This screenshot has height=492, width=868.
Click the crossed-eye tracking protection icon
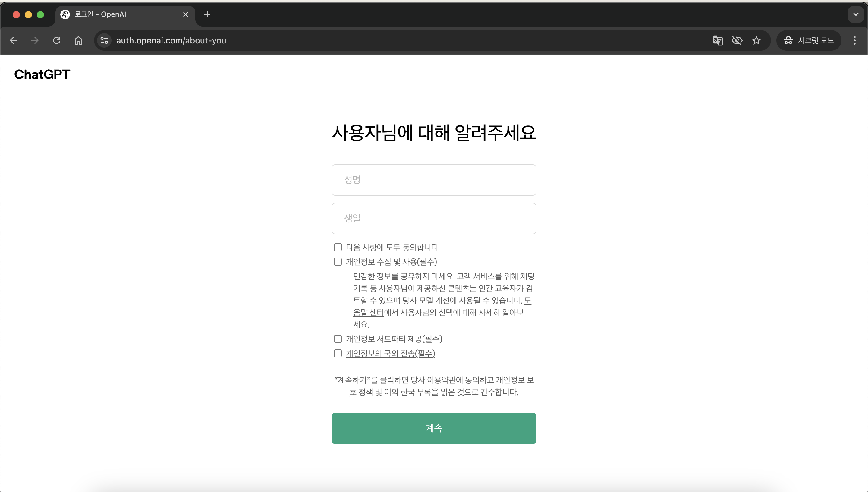[x=737, y=41]
